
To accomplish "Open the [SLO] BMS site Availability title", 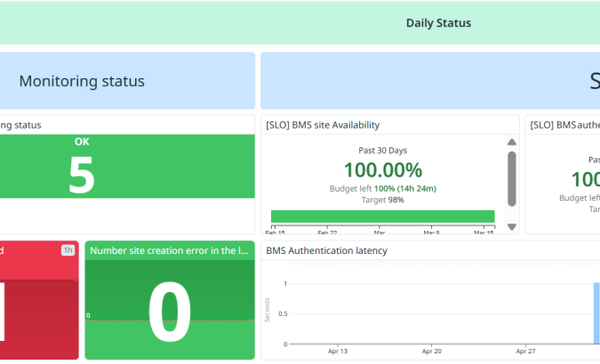I will tap(323, 125).
